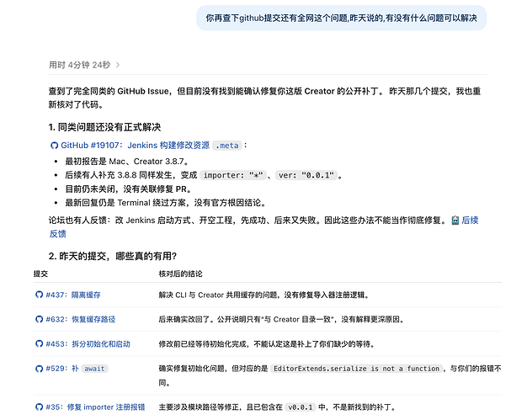Click GitHub icon beside #19107 link
This screenshot has width=511, height=420.
point(54,146)
